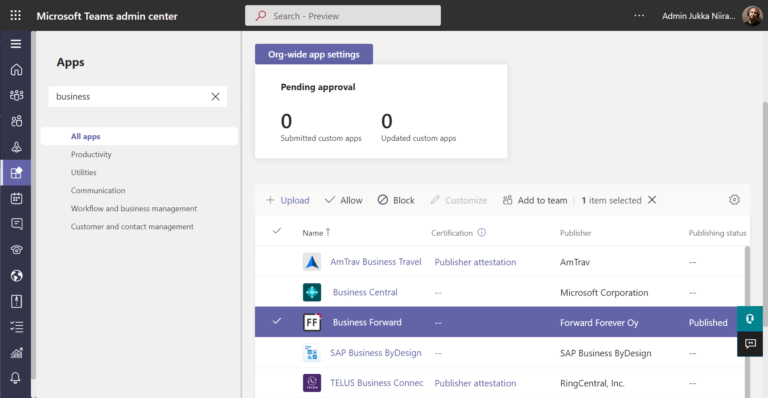Open the TELUS Business Connect link
Image resolution: width=768 pixels, height=398 pixels.
pos(377,383)
